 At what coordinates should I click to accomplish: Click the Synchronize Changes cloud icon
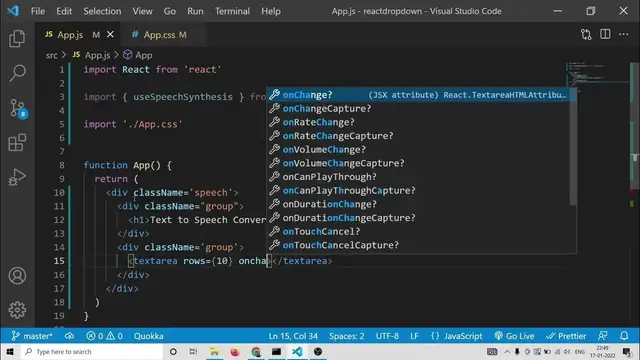[69, 336]
